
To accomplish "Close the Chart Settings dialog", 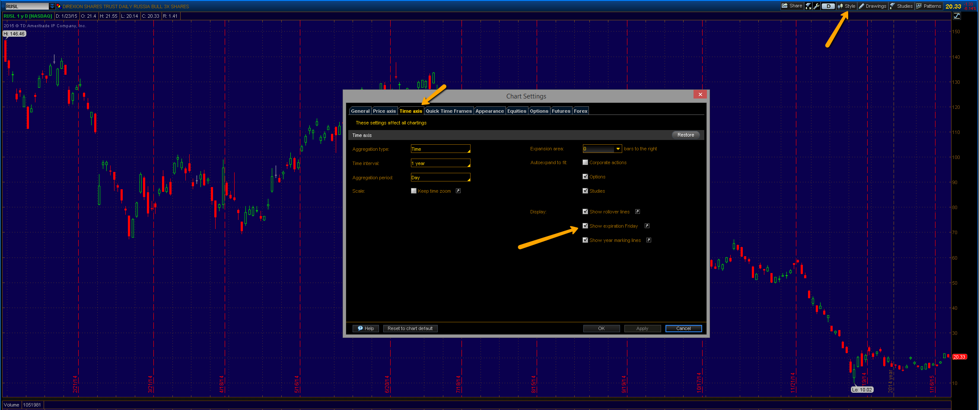I will pos(700,94).
